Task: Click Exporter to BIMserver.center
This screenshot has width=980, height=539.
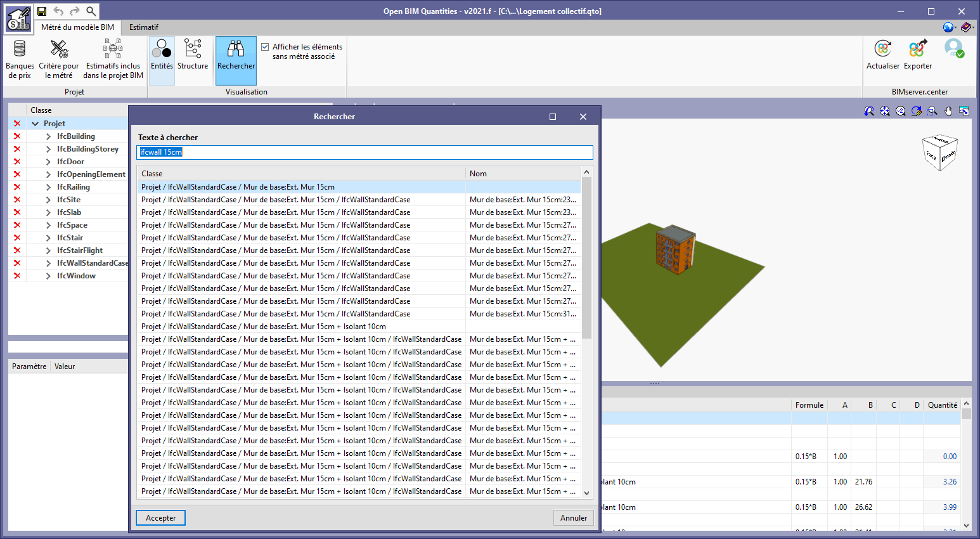Action: (x=918, y=55)
